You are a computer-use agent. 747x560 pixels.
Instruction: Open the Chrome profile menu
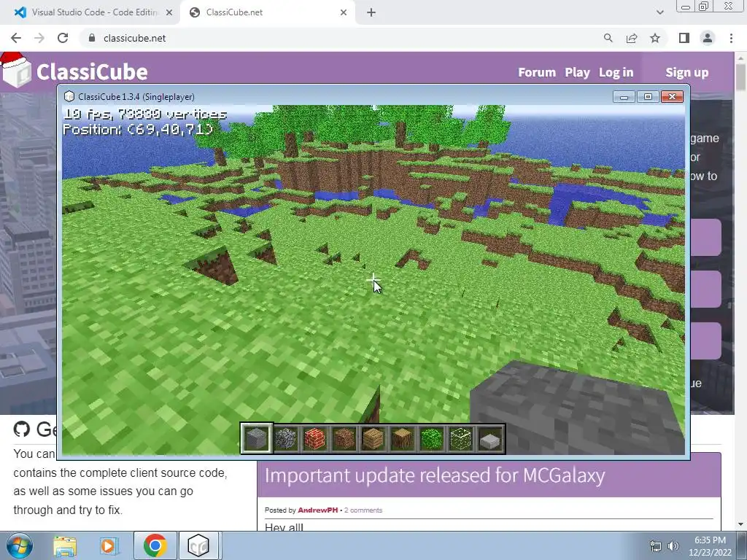(708, 38)
